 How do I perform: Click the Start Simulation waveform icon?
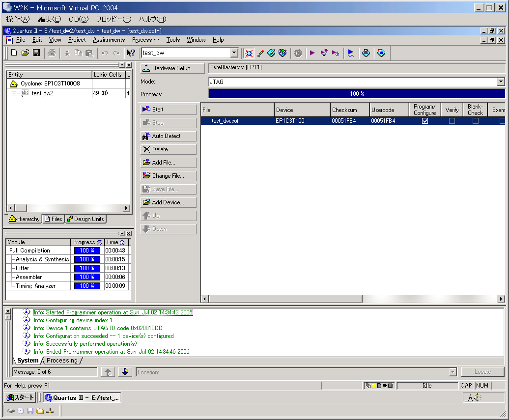tap(350, 53)
